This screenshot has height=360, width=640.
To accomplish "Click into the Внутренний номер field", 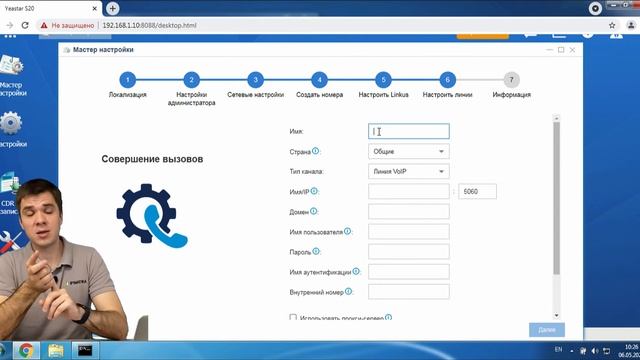I will (x=409, y=292).
